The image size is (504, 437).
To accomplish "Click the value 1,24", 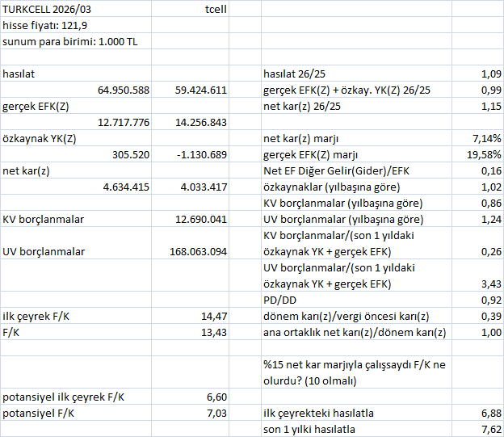I will (477, 219).
